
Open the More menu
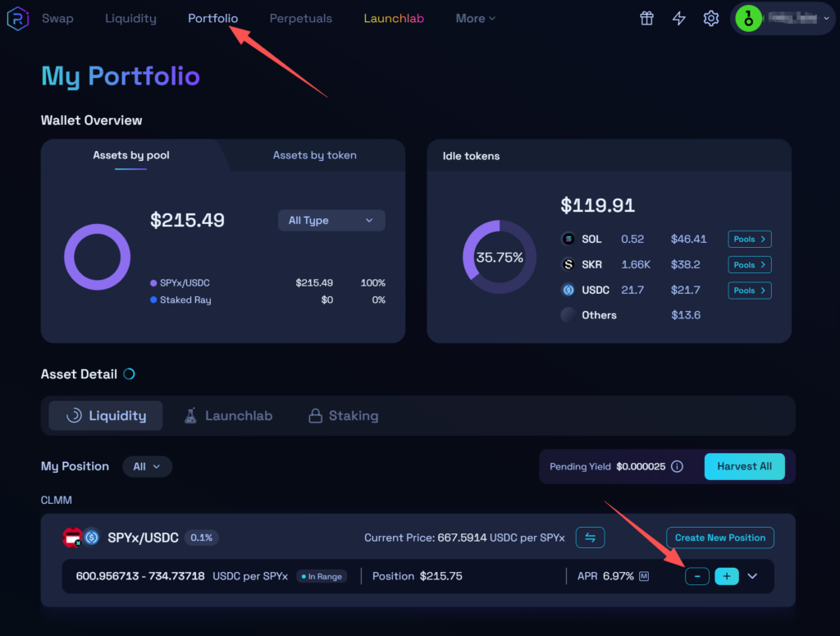tap(475, 19)
